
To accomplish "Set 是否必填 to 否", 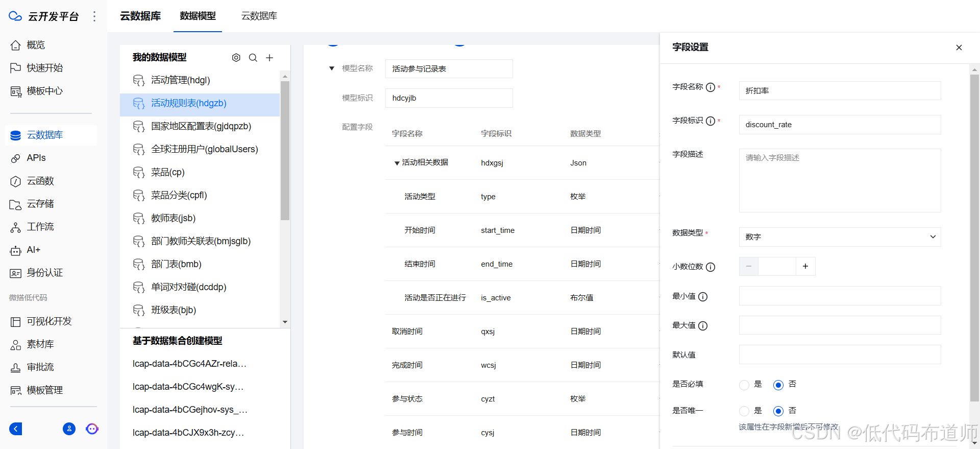I will tap(778, 385).
